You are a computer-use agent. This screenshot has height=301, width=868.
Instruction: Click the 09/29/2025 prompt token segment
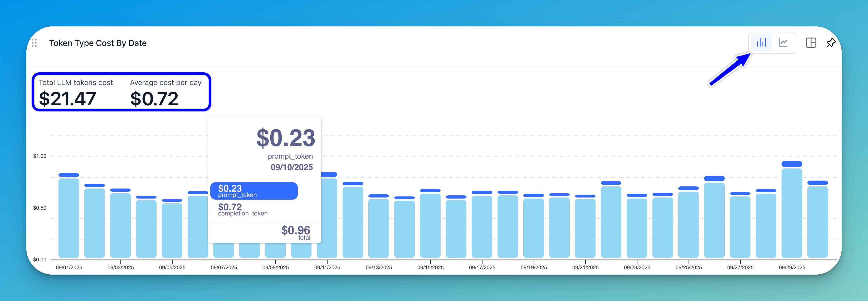click(x=792, y=164)
